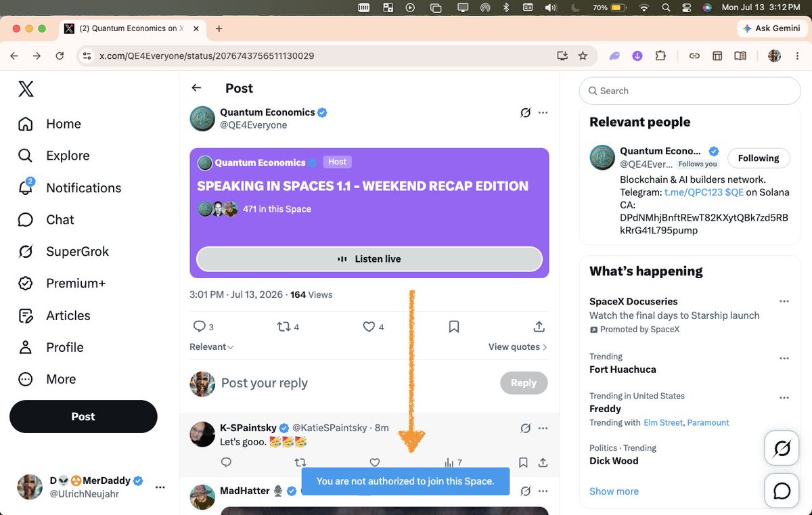
Task: Bookmark K-SPaintsky's reply
Action: [x=523, y=463]
